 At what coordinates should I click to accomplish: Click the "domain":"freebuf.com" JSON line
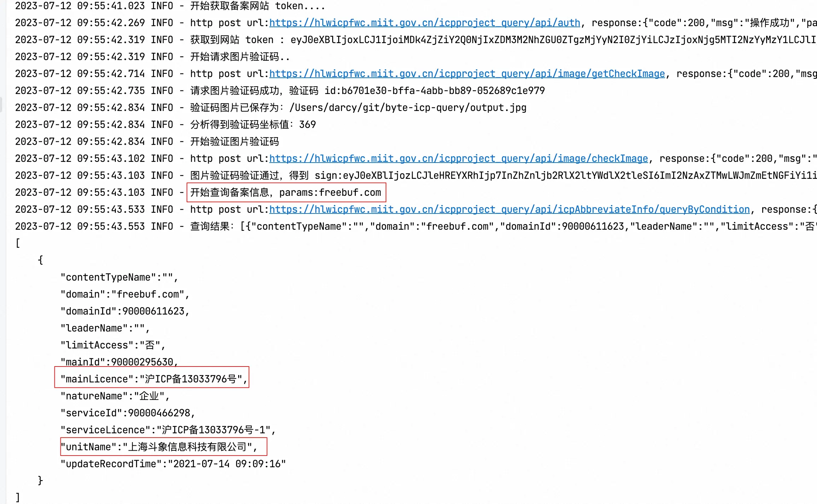(x=125, y=294)
